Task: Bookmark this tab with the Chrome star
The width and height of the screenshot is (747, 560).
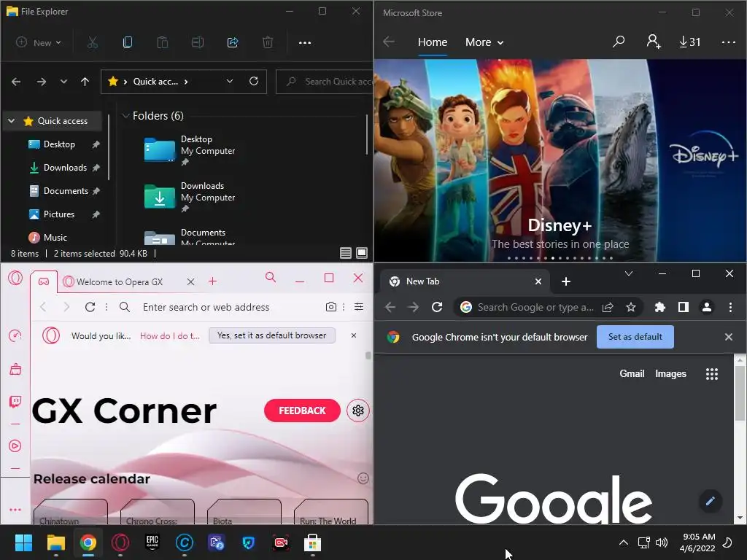Action: (631, 307)
